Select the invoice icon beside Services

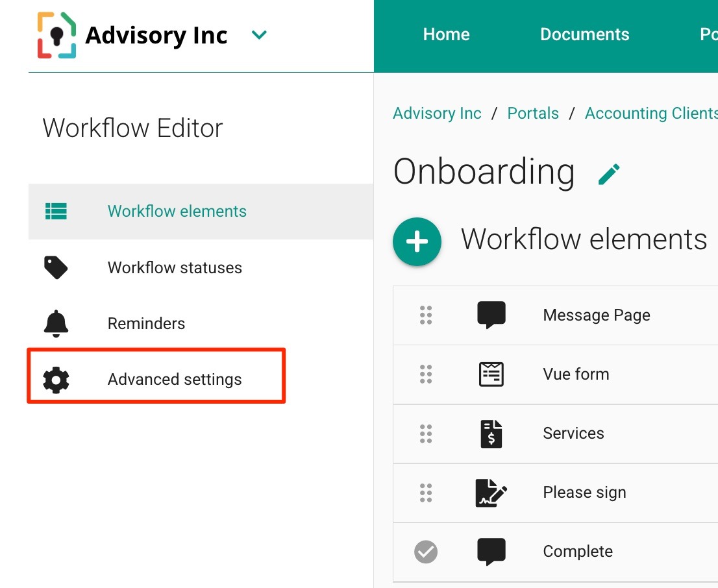pyautogui.click(x=491, y=433)
